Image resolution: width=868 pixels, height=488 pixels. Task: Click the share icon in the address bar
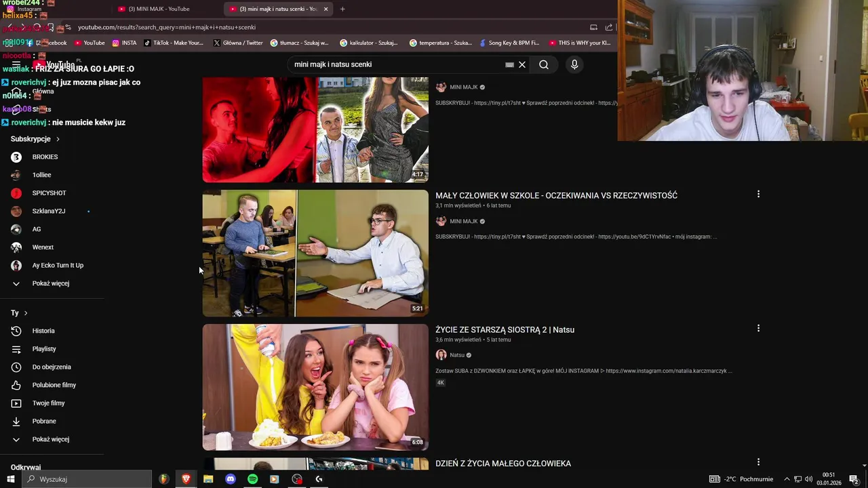(609, 27)
